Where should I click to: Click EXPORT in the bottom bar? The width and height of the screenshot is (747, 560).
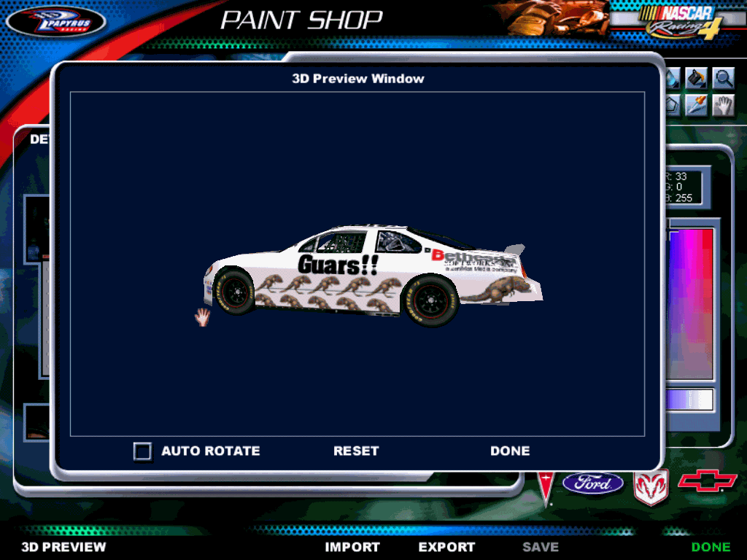(446, 547)
